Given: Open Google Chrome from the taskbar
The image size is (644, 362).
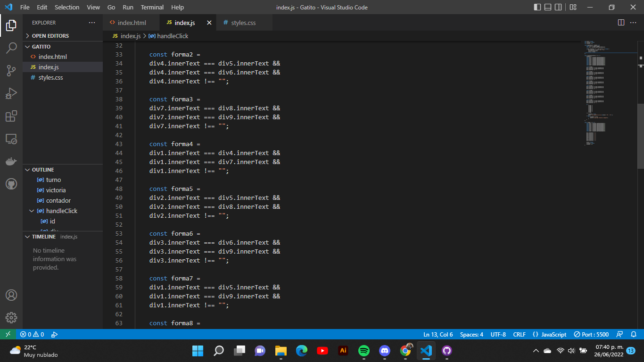Looking at the screenshot, I should tap(405, 351).
